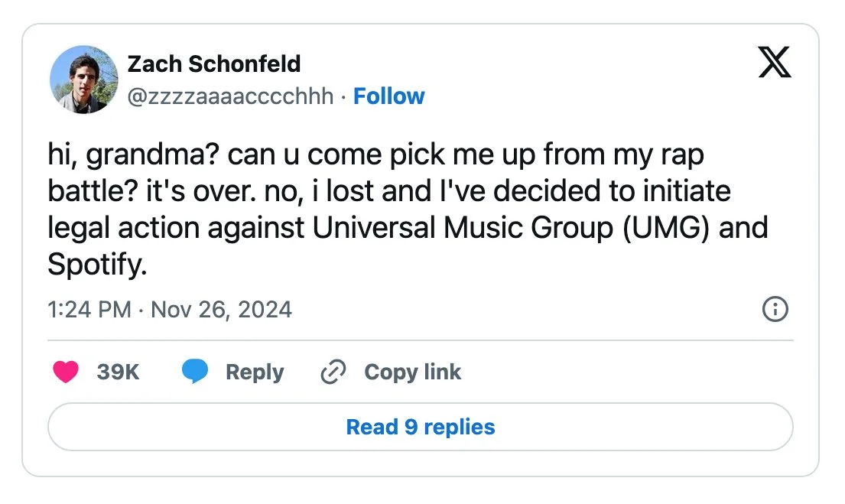Click the Reply text label

tap(255, 372)
